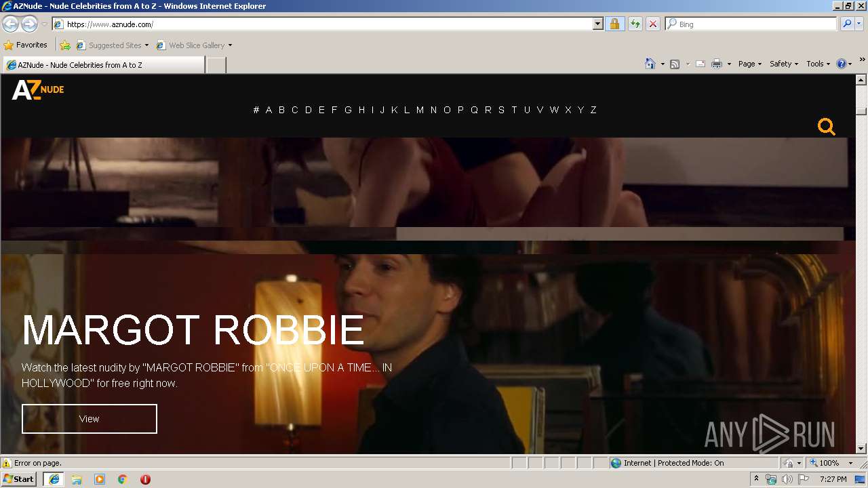Click the volume speaker tray icon
The width and height of the screenshot is (868, 488).
coord(787,479)
